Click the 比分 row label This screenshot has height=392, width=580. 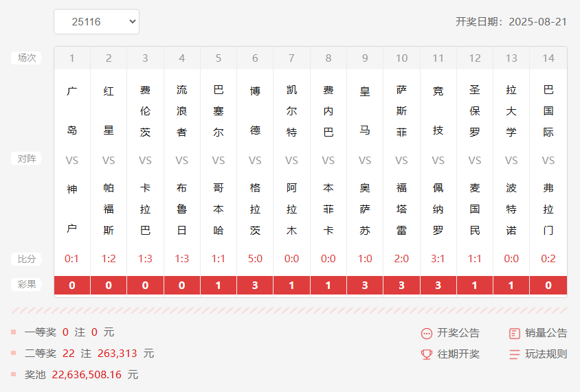coord(27,259)
